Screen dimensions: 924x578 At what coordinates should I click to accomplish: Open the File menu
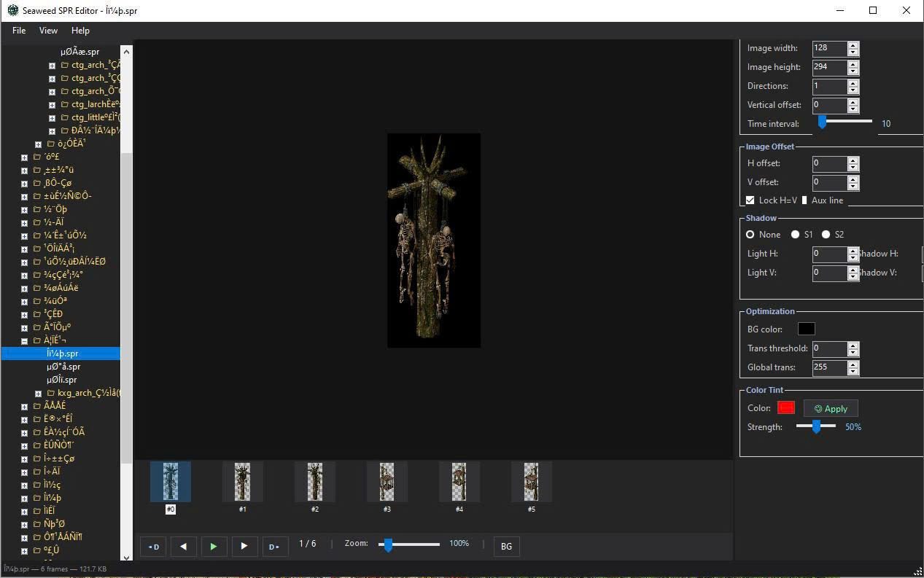[x=19, y=31]
